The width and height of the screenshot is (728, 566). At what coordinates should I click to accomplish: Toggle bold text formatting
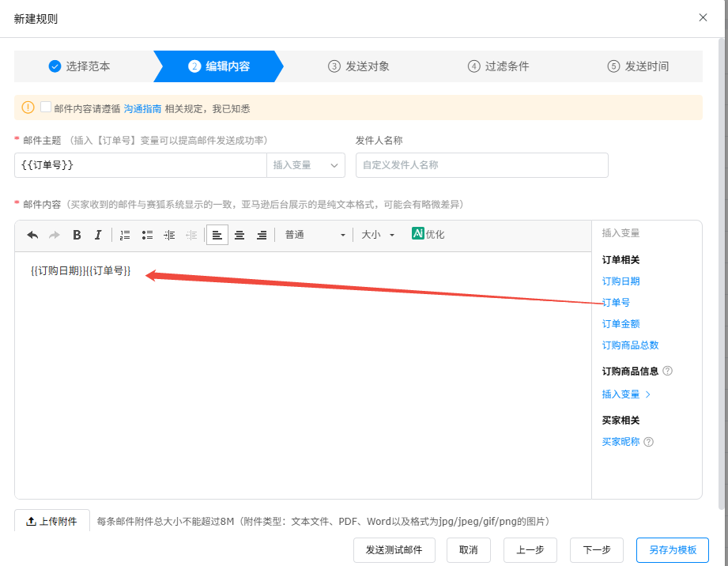pyautogui.click(x=77, y=235)
